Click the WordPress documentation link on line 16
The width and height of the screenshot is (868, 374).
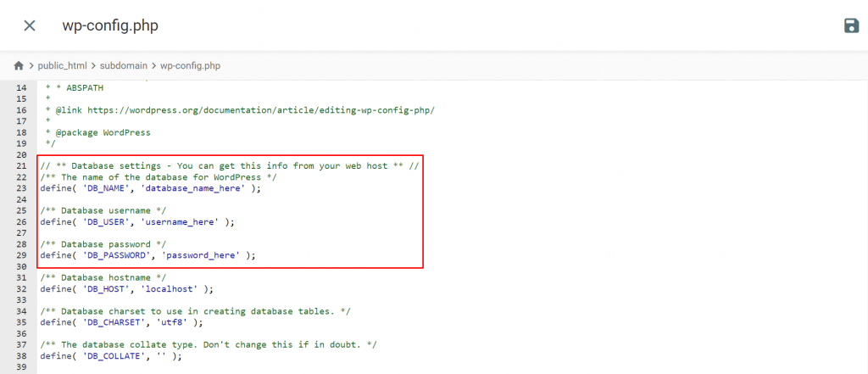pyautogui.click(x=261, y=109)
